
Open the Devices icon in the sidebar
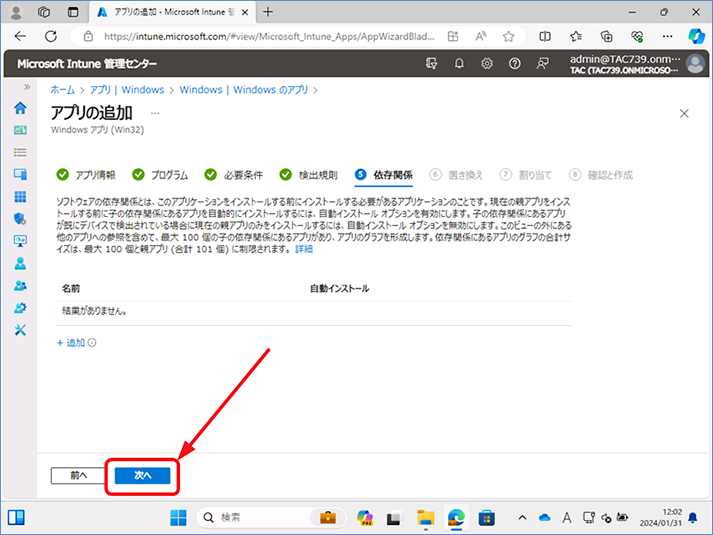click(20, 175)
